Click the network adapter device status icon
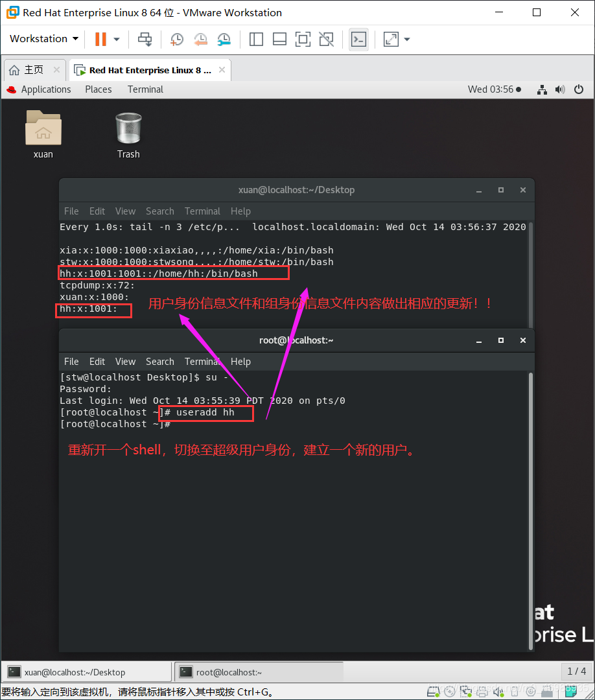 point(465,692)
